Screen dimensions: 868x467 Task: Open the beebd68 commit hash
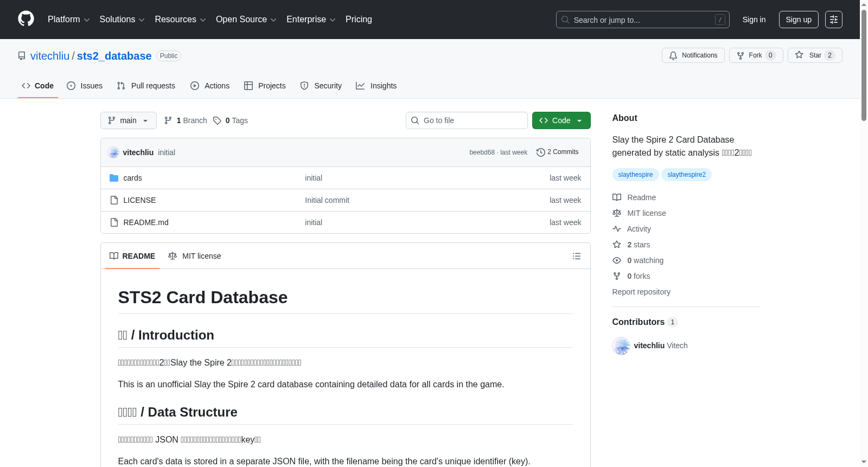(x=482, y=152)
